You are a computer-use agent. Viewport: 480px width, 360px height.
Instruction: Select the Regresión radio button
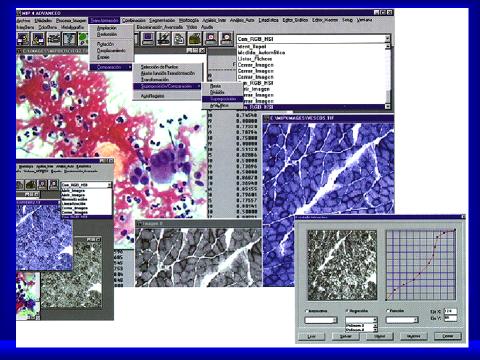point(347,311)
